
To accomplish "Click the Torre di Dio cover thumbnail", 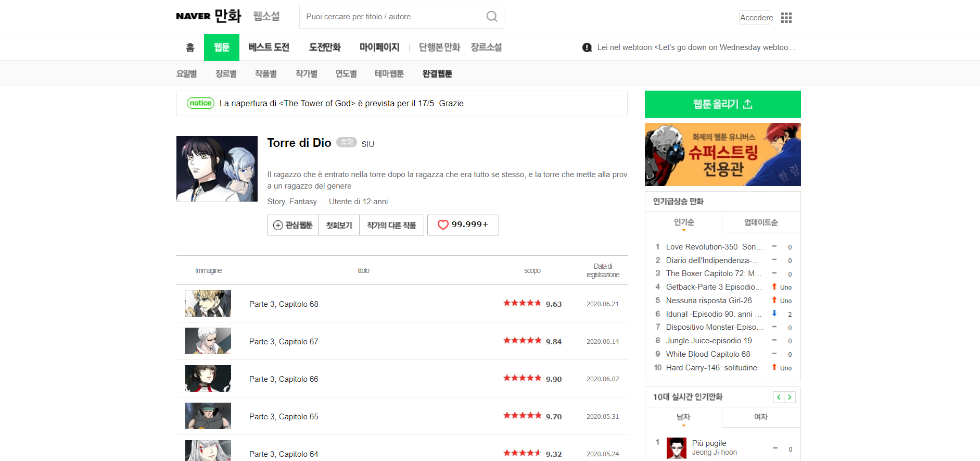I will [217, 169].
